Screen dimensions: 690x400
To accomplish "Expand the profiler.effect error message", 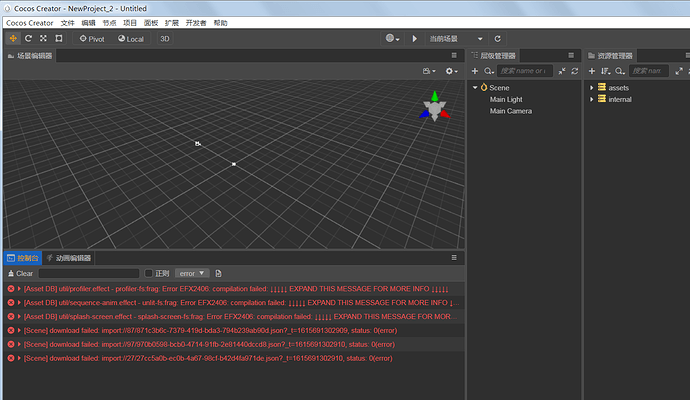I will tap(19, 289).
